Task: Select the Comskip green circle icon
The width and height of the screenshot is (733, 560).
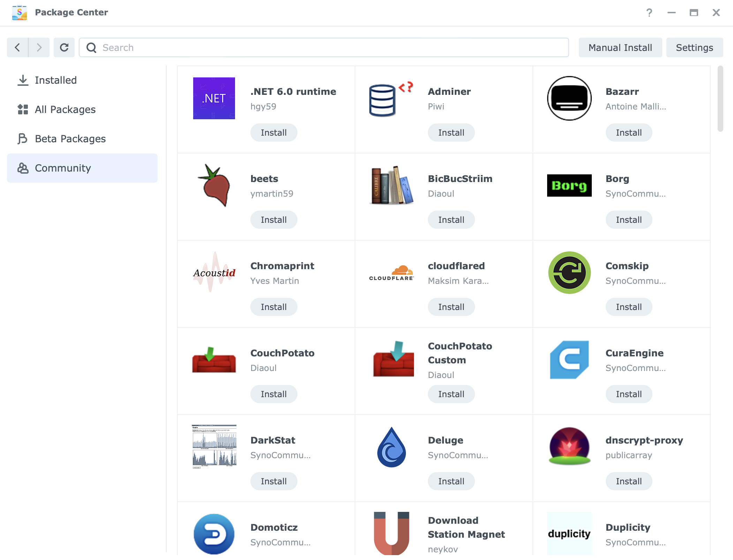Action: 569,273
